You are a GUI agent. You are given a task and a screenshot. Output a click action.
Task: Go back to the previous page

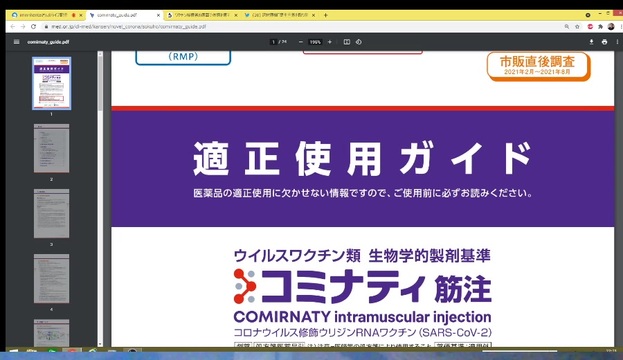(x=13, y=27)
